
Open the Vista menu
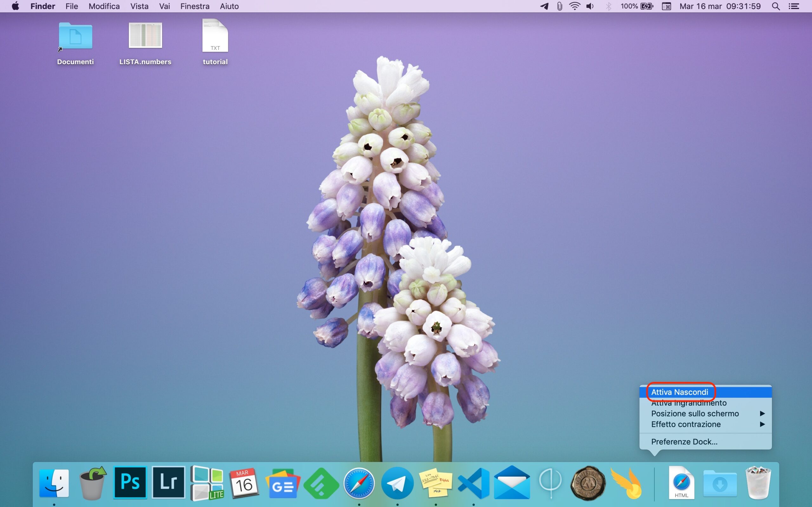click(x=139, y=6)
